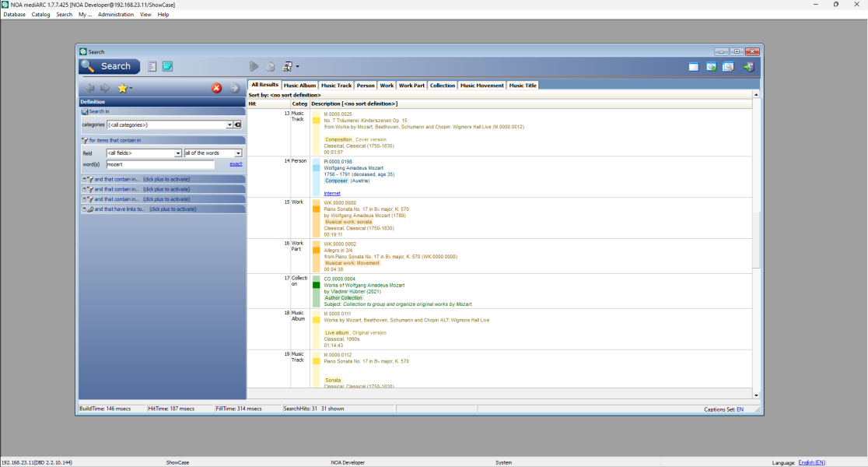
Task: Click the Search in globe icon
Action: pos(85,111)
